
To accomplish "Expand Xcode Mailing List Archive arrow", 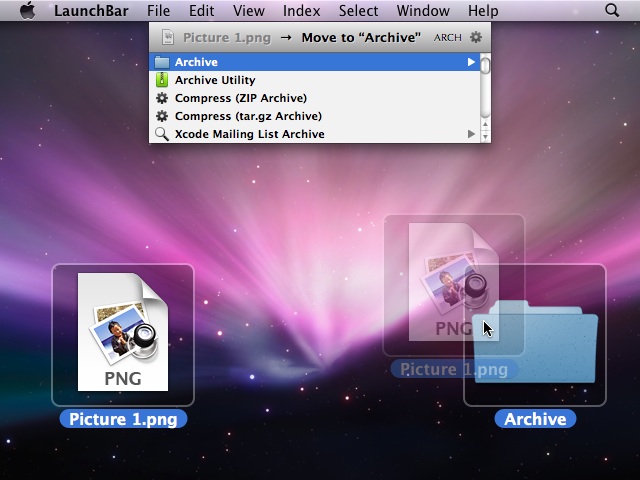I will [x=471, y=134].
